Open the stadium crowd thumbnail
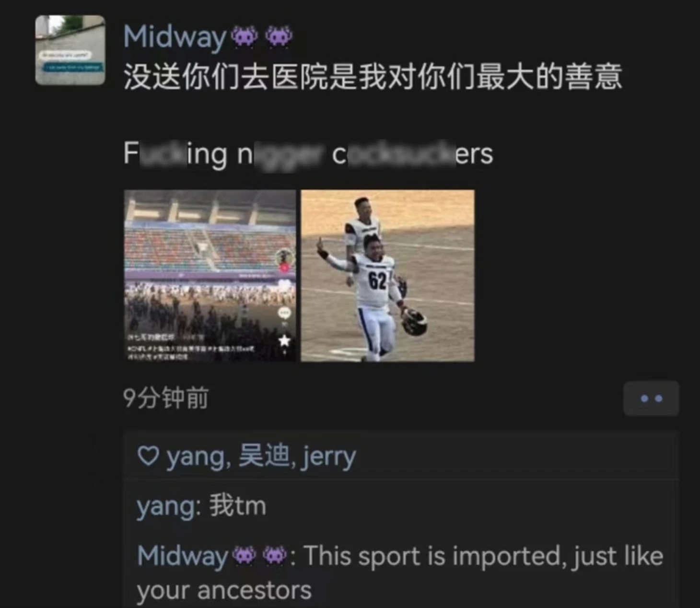700x608 pixels. 210,276
